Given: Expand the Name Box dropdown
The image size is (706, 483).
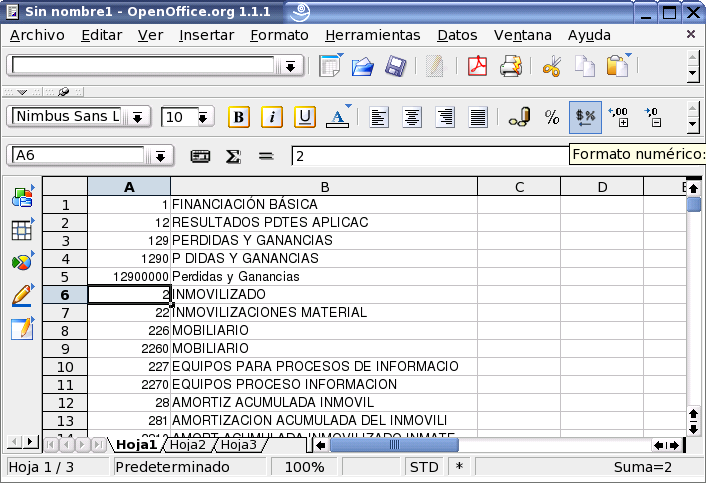Looking at the screenshot, I should pos(160,156).
